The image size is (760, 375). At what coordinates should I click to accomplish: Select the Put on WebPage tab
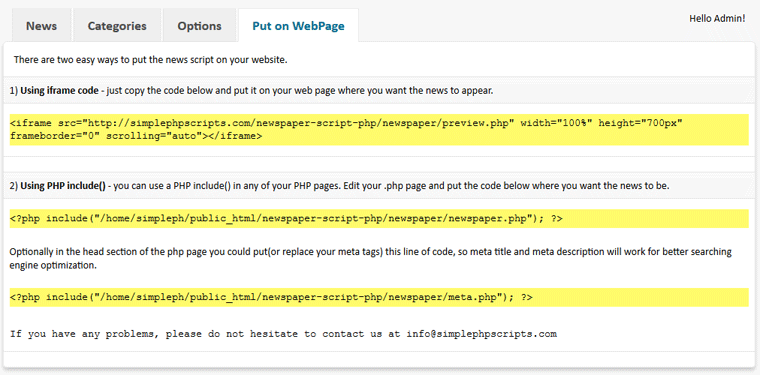pos(298,26)
